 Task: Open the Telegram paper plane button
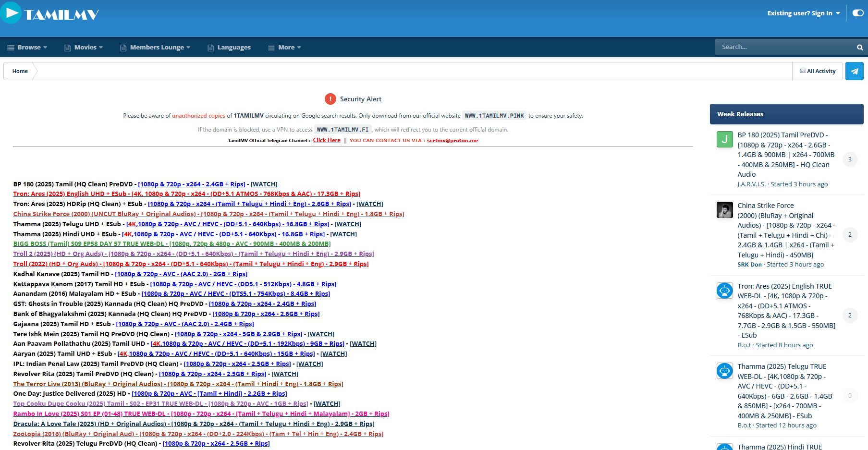coord(854,71)
